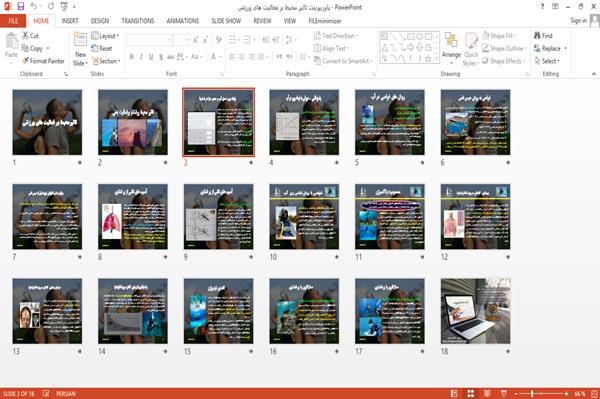Switch to Reading view in status bar
Screen dimensions: 600x399
pyautogui.click(x=487, y=393)
